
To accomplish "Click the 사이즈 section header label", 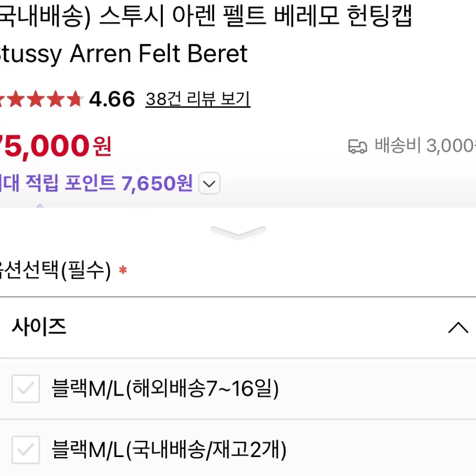I will pos(39,327).
